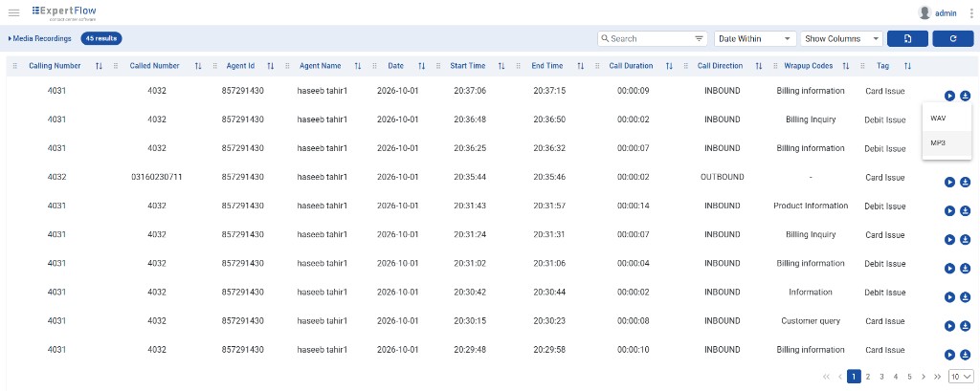Play the recording that started at 20:29:48
The height and width of the screenshot is (391, 980).
pyautogui.click(x=949, y=354)
